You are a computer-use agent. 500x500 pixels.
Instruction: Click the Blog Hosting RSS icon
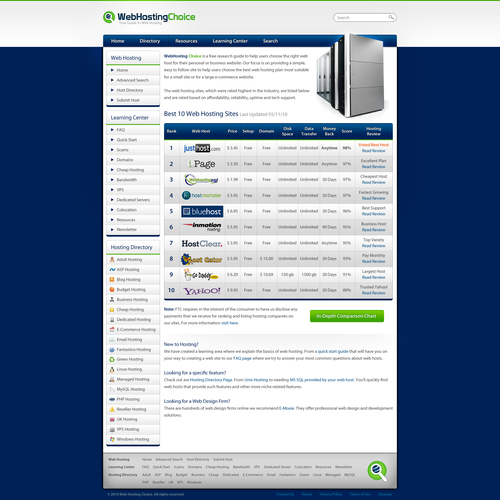click(112, 279)
